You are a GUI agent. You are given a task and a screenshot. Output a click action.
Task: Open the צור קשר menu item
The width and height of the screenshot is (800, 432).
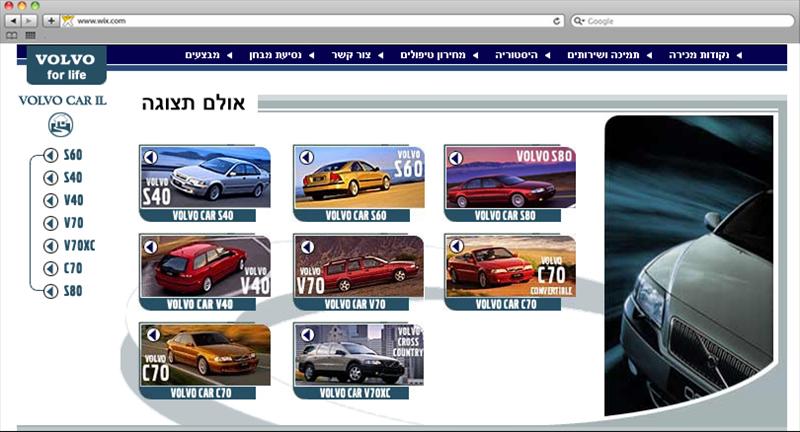click(351, 55)
